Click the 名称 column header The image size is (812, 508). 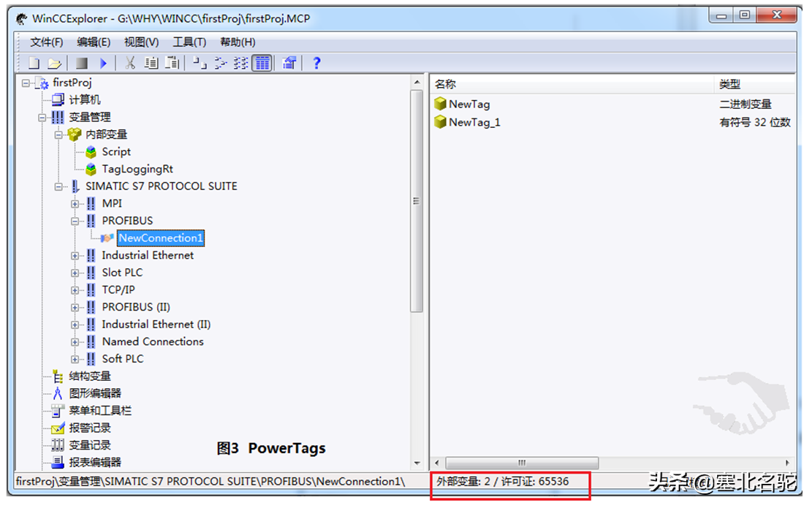(570, 84)
